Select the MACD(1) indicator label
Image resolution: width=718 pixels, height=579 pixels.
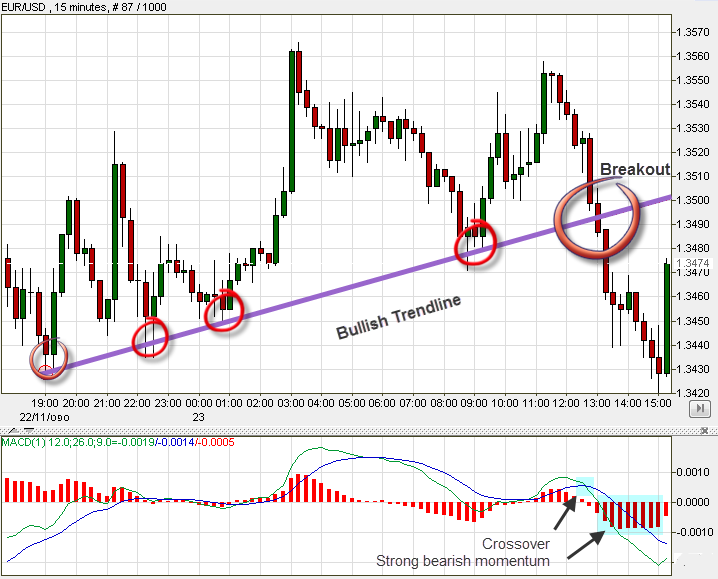[21, 442]
